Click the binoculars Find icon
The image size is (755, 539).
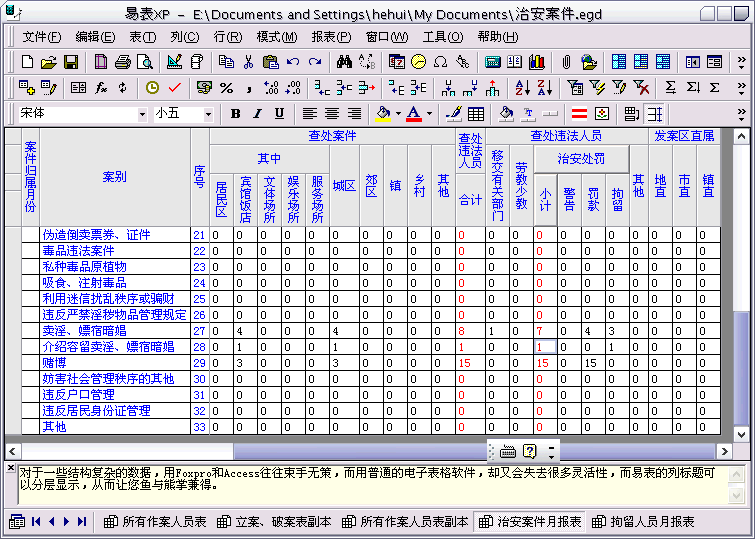pyautogui.click(x=345, y=62)
